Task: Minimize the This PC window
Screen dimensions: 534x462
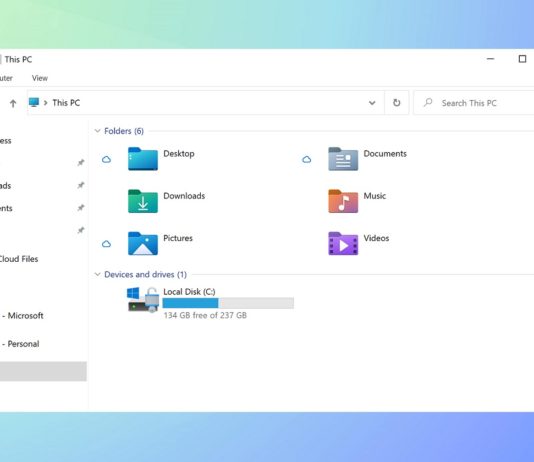Action: [x=490, y=59]
